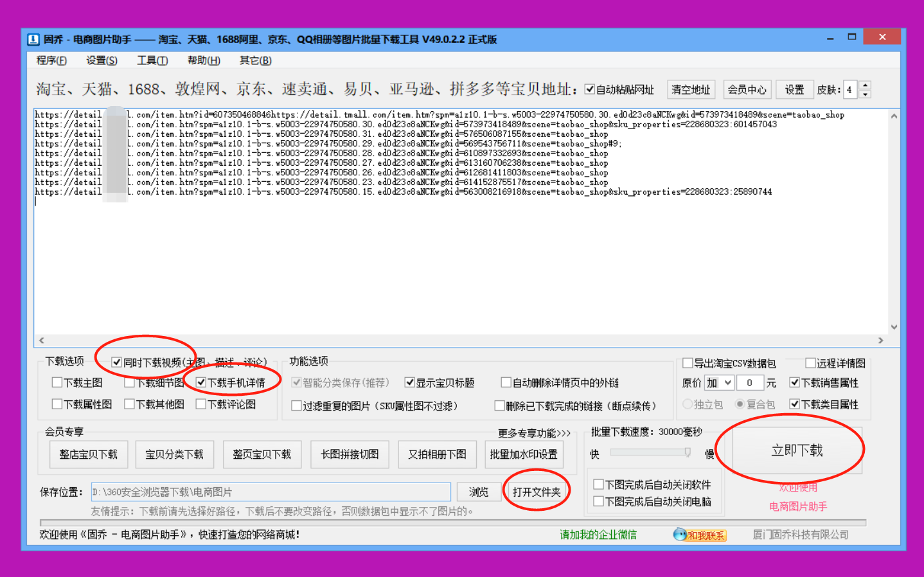Click vertical scrollbar up arrow
This screenshot has width=924, height=577.
click(894, 116)
